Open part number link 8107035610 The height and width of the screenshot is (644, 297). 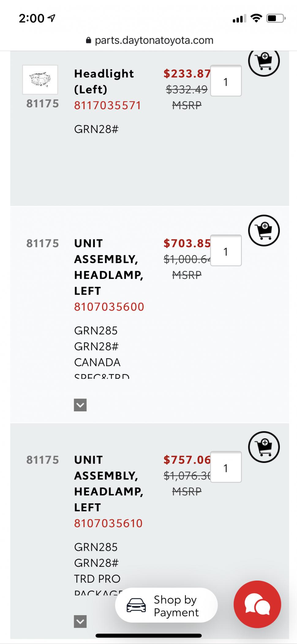click(108, 523)
